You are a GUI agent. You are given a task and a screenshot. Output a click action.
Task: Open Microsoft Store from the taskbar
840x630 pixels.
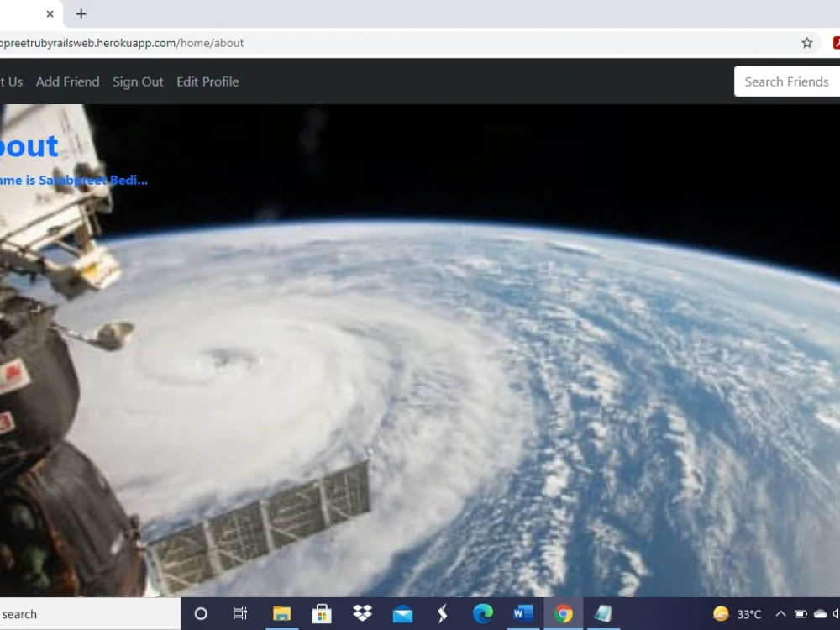(x=322, y=614)
